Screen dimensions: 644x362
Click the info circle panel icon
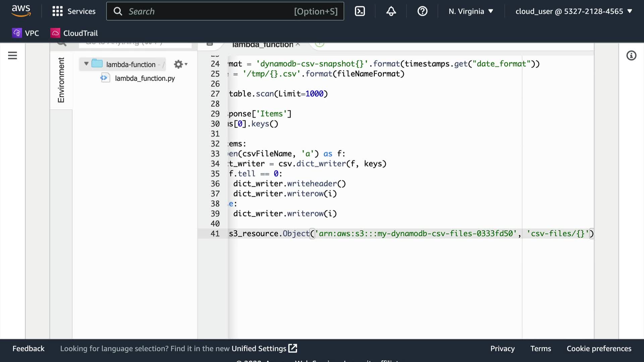click(631, 56)
